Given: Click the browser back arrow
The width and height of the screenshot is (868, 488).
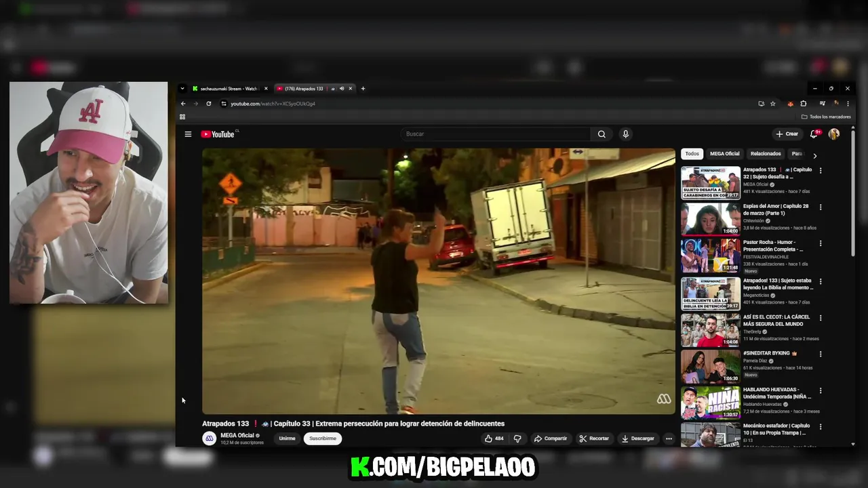Looking at the screenshot, I should pyautogui.click(x=182, y=104).
